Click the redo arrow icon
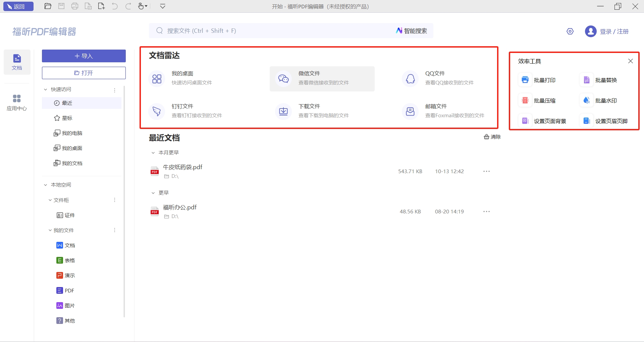Screen dimensions: 644x342 128,6
